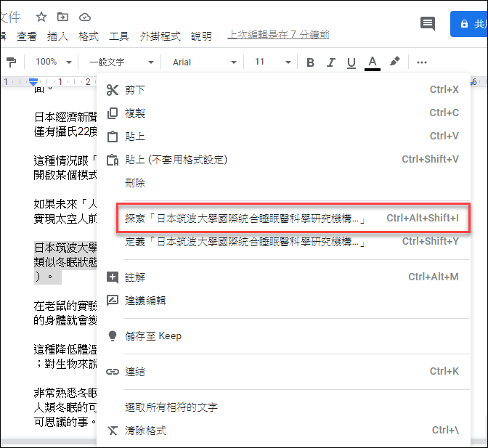Screen dimensions: 488x448
Task: Choose 清除格式 in the context menu
Action: click(283, 431)
